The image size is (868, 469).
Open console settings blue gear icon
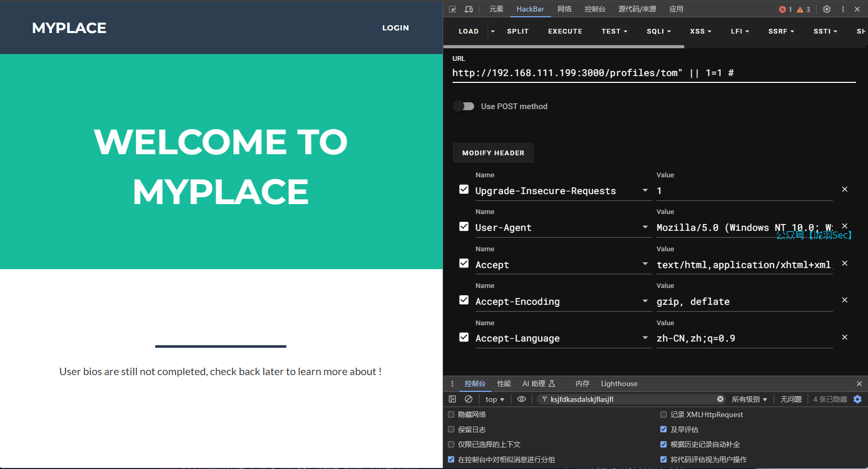click(858, 399)
